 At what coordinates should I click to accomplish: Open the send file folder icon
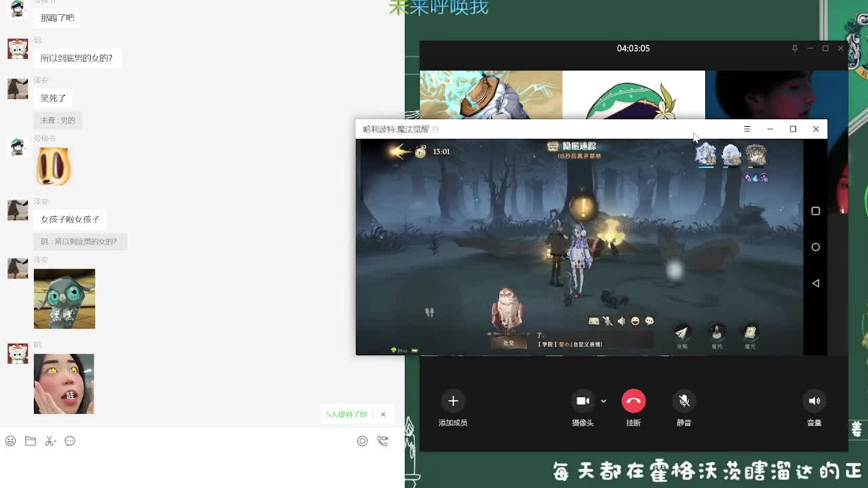[x=31, y=441]
